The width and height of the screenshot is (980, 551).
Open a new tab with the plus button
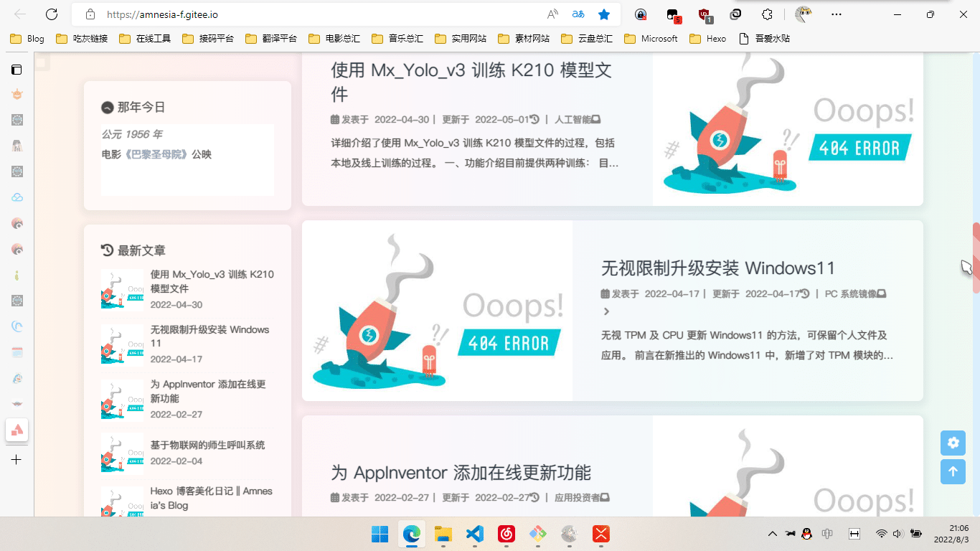(x=17, y=460)
